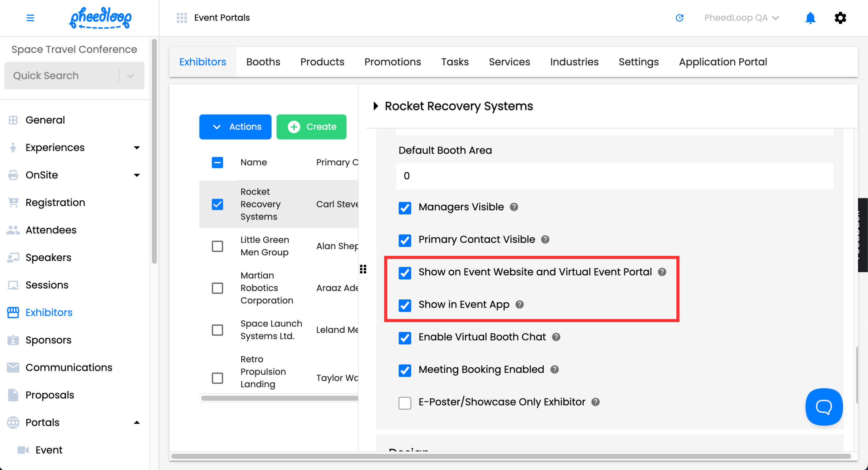This screenshot has width=868, height=470.
Task: Click the Sessions laptop icon
Action: coord(13,285)
